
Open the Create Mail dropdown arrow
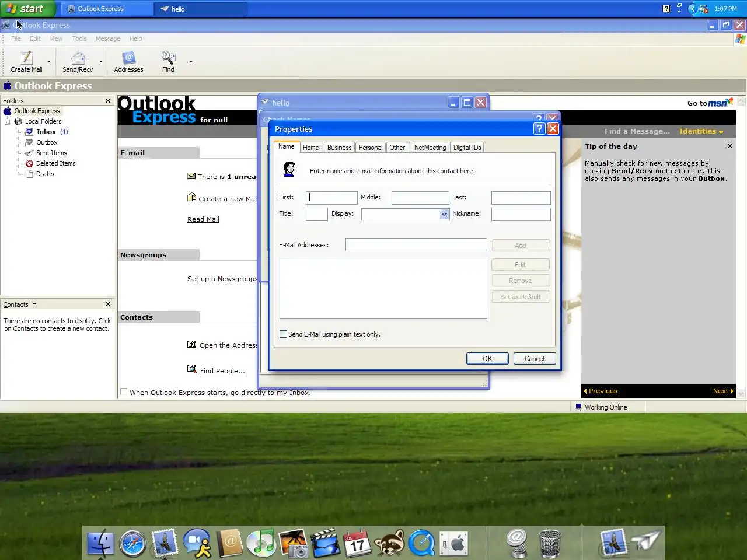[49, 61]
